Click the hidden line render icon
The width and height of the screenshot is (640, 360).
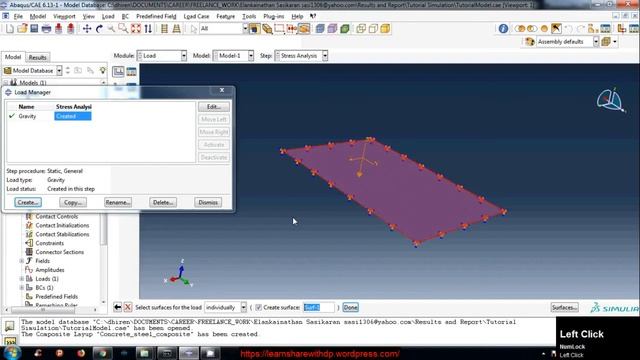(373, 29)
